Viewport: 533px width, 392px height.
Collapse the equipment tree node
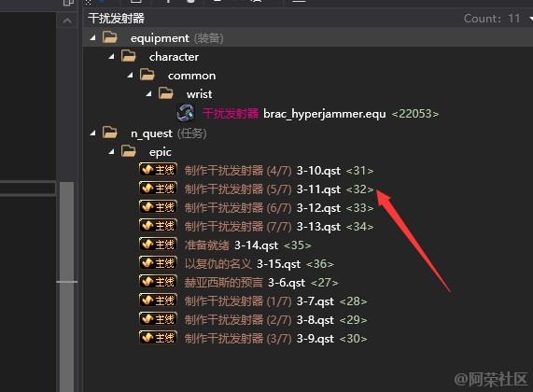(92, 38)
